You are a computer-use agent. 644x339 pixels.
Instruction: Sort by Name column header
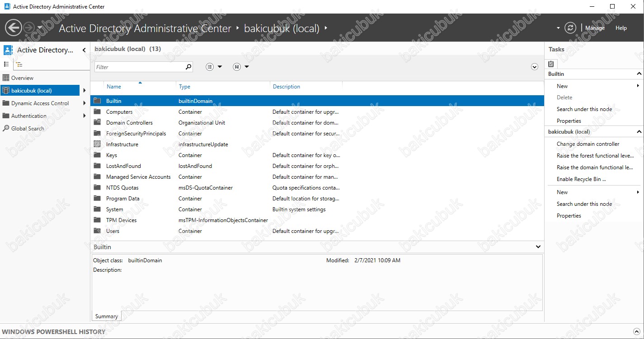114,87
